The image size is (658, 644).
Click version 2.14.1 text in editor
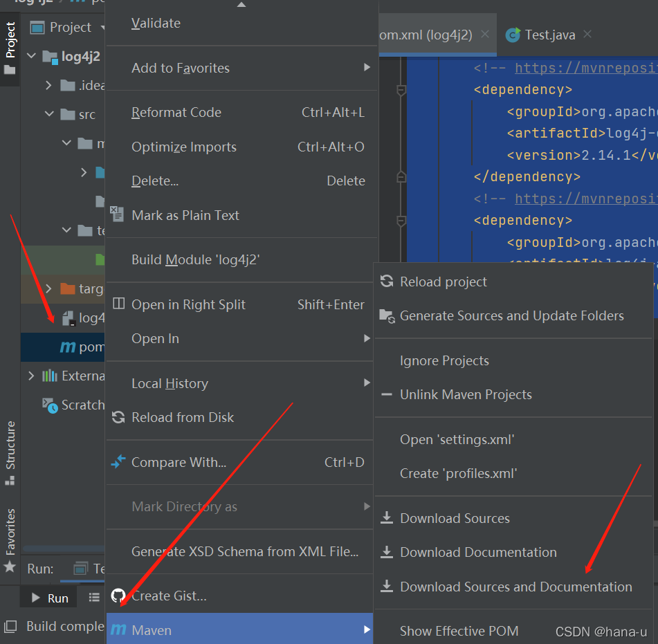click(606, 155)
